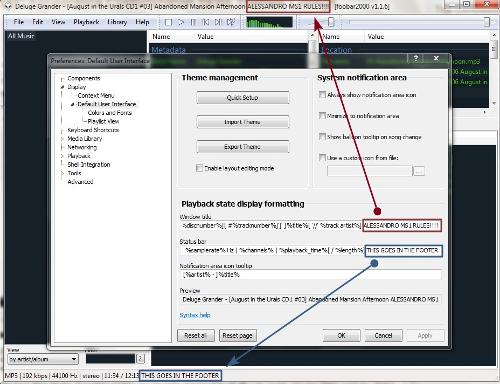Click the Random playback toolbar button
The image size is (500, 384).
[230, 22]
